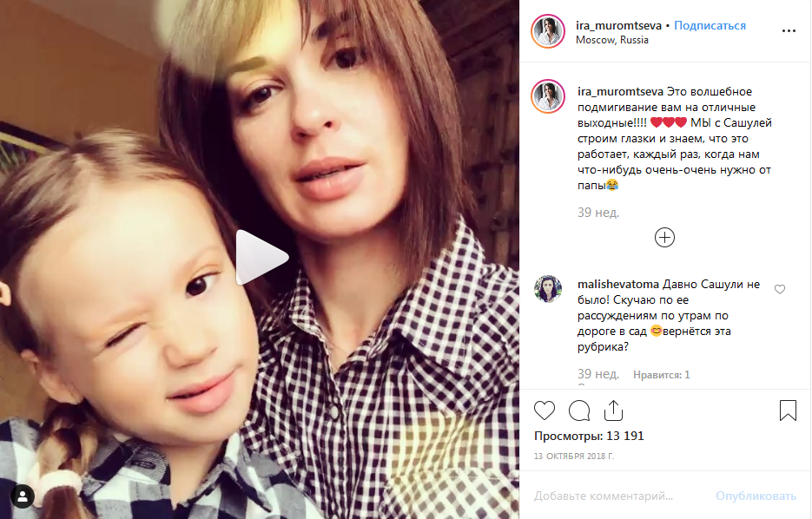Click the Подписаться follow link
Screen dimensions: 812x519
[x=710, y=25]
